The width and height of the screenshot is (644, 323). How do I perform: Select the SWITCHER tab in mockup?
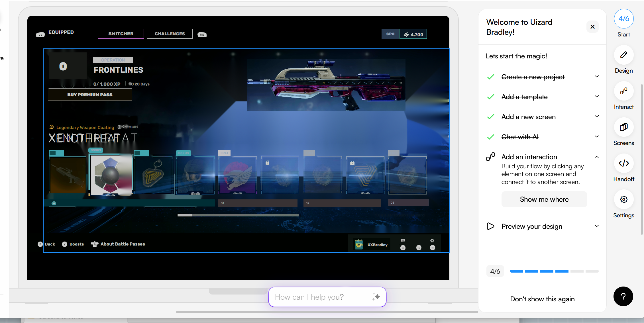[x=121, y=34]
